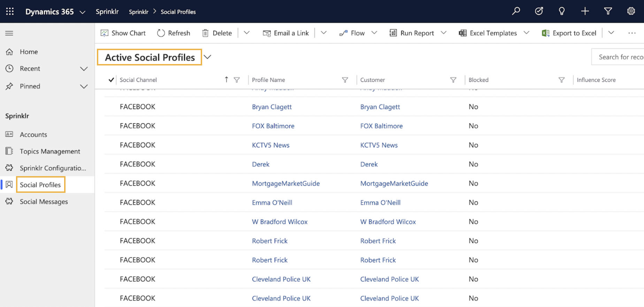Viewport: 644px width, 307px height.
Task: Expand the Recent section chevron
Action: click(x=84, y=69)
